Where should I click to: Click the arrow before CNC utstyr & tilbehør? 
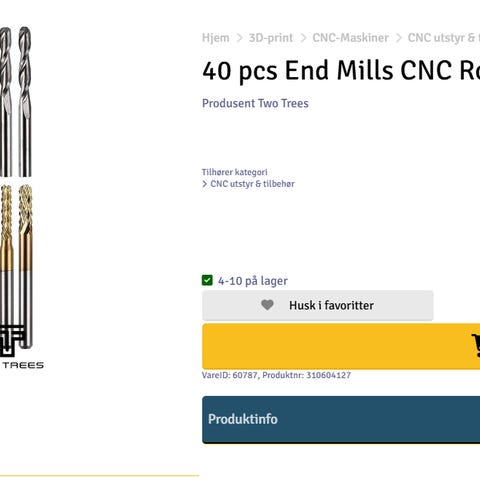point(205,184)
